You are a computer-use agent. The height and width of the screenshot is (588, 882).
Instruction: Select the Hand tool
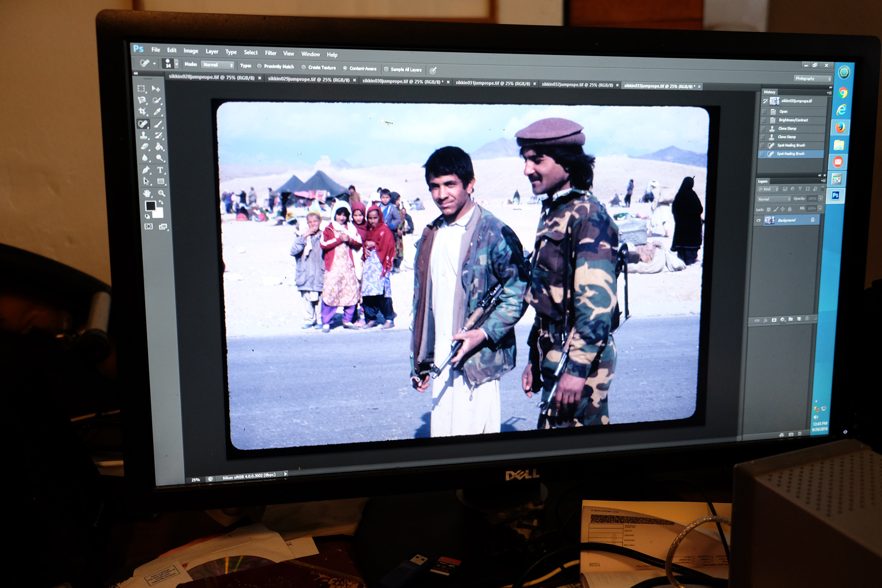(147, 193)
